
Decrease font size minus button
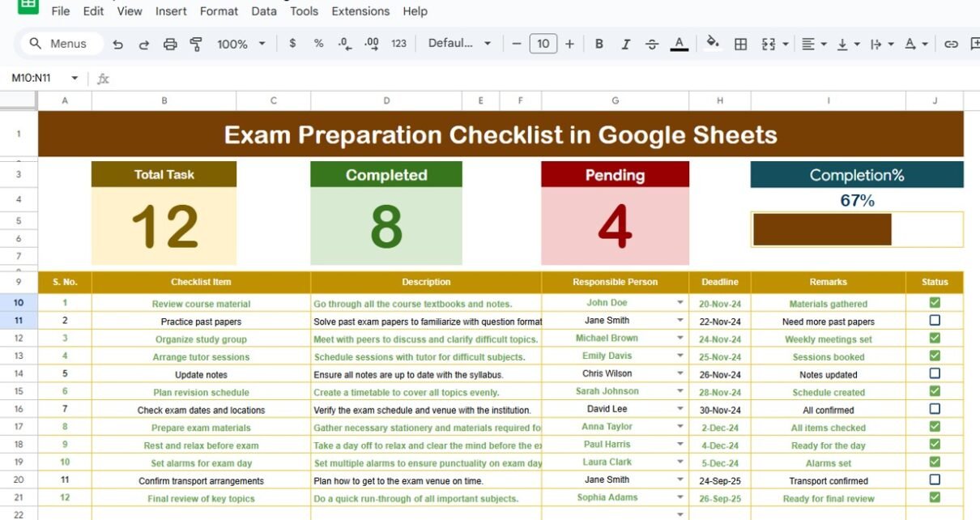point(517,44)
